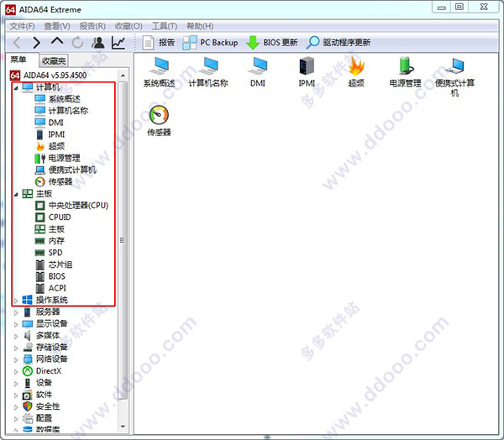
Task: Open the 电源管理 battery icon in the right pane
Action: click(x=405, y=72)
